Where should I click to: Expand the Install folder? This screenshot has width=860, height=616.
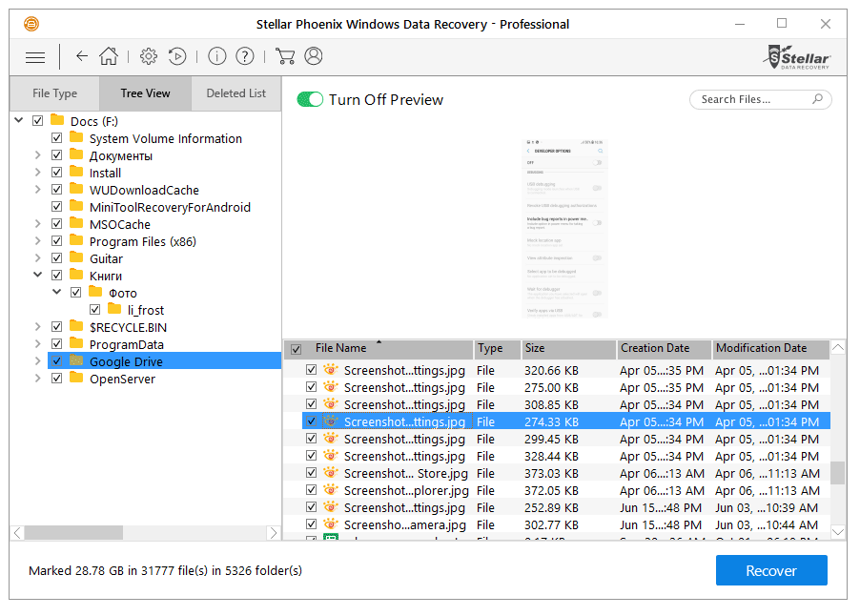tap(38, 173)
